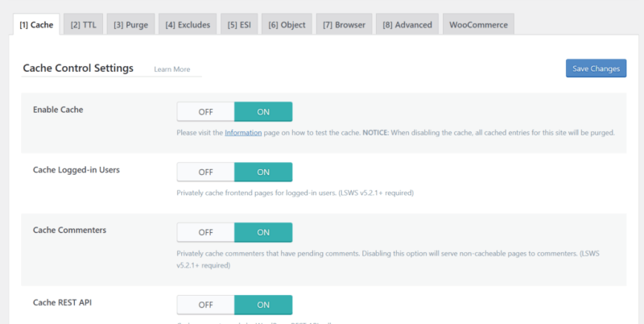Image resolution: width=644 pixels, height=324 pixels.
Task: Select the WooCommerce tab
Action: pyautogui.click(x=478, y=25)
